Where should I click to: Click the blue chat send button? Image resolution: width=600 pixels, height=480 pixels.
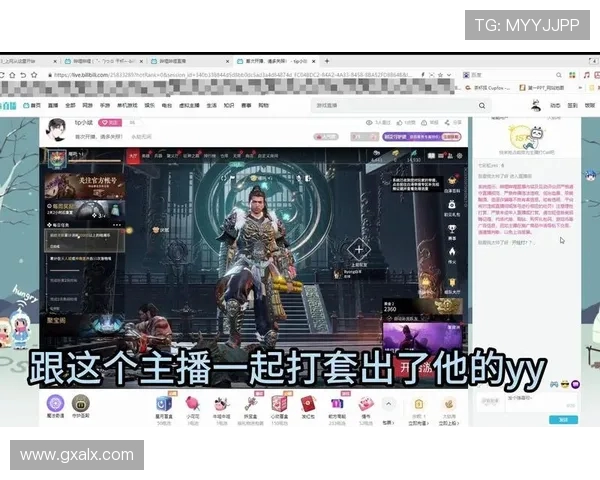pyautogui.click(x=563, y=420)
